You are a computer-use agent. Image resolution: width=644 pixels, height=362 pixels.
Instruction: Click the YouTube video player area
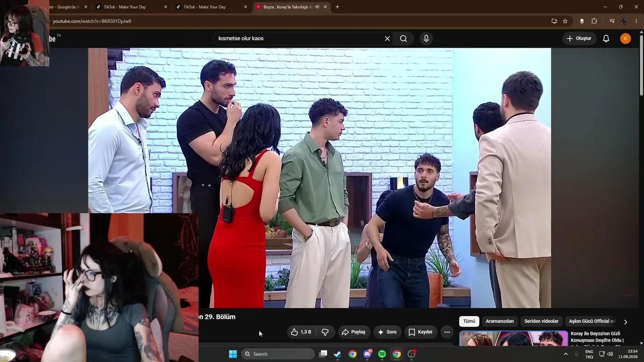319,178
